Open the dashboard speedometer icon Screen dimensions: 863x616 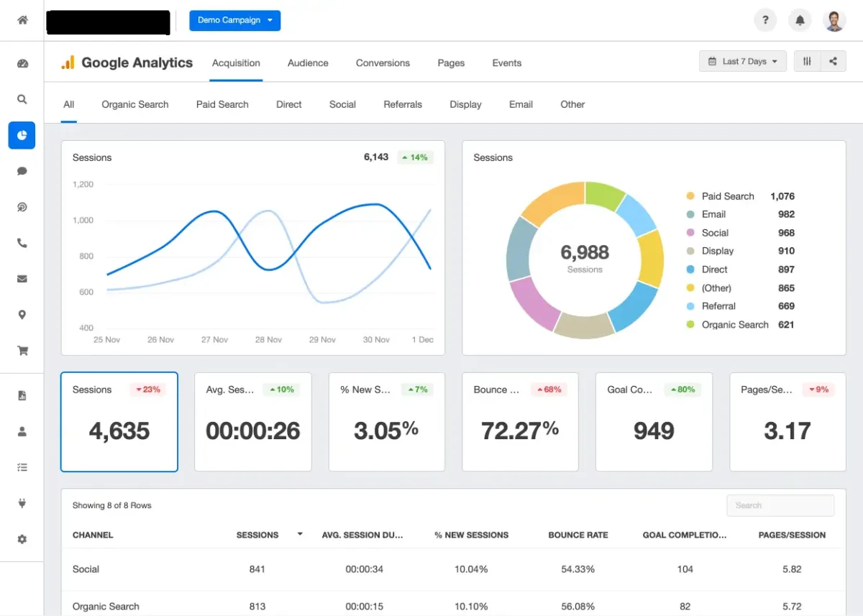[x=22, y=64]
